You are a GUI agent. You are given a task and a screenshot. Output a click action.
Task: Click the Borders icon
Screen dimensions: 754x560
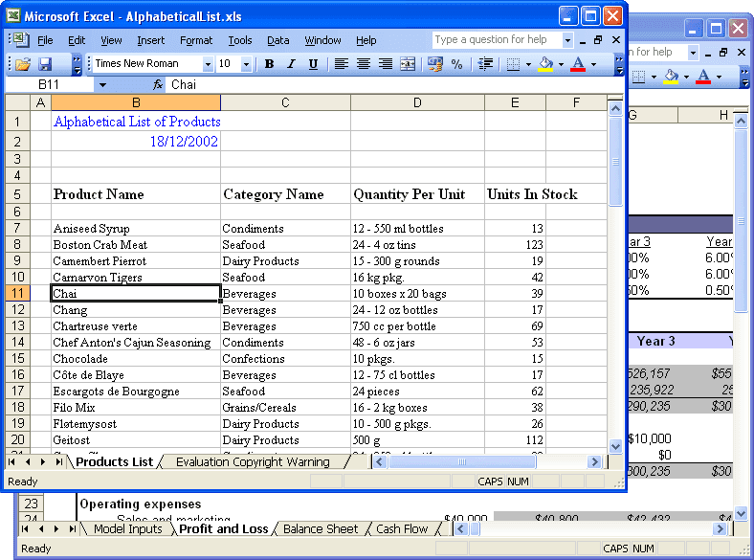[x=514, y=64]
